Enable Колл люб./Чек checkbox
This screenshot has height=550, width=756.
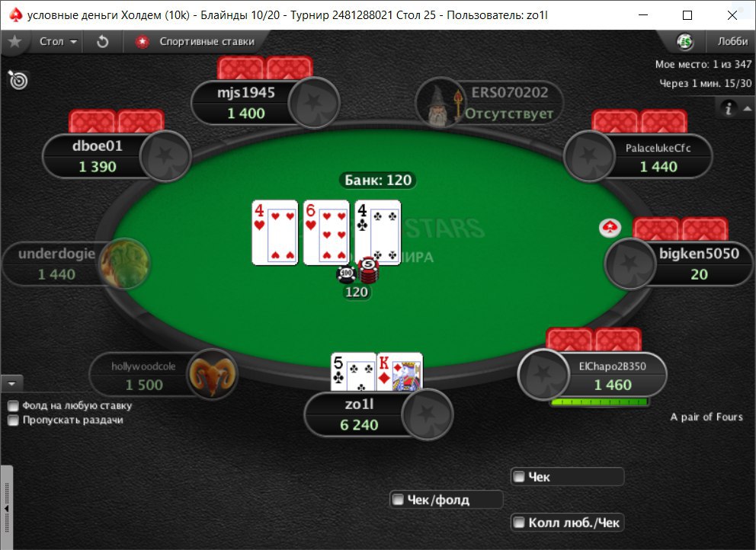[519, 523]
